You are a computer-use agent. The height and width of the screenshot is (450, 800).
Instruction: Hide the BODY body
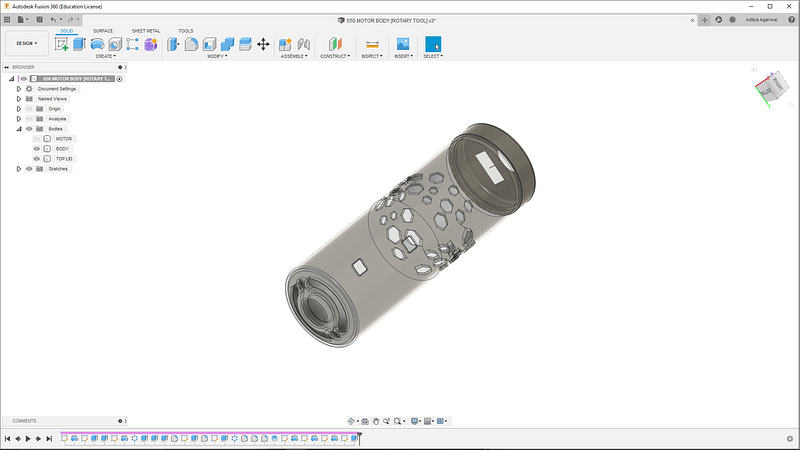pos(37,149)
